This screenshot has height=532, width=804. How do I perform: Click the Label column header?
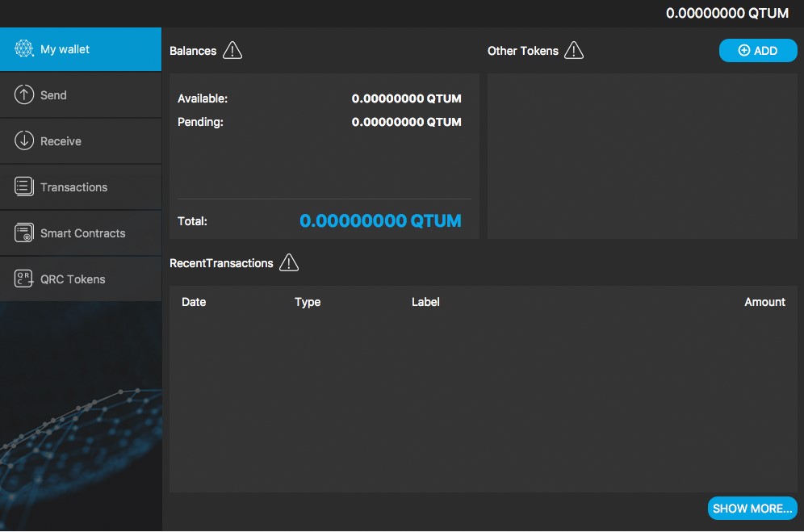pyautogui.click(x=425, y=302)
